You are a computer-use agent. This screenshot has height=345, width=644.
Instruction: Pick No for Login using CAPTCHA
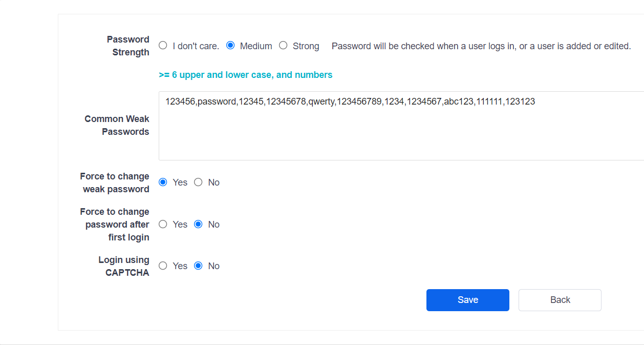coord(198,266)
